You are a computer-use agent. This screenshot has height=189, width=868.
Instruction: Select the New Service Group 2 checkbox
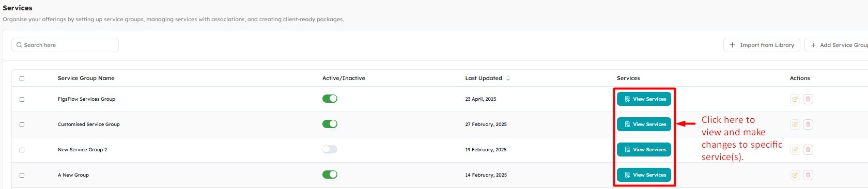[22, 150]
